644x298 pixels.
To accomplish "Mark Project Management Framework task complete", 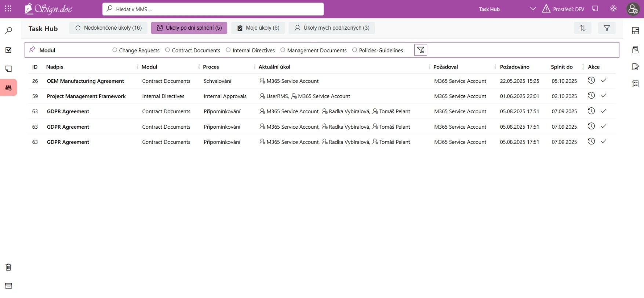I will pyautogui.click(x=603, y=96).
